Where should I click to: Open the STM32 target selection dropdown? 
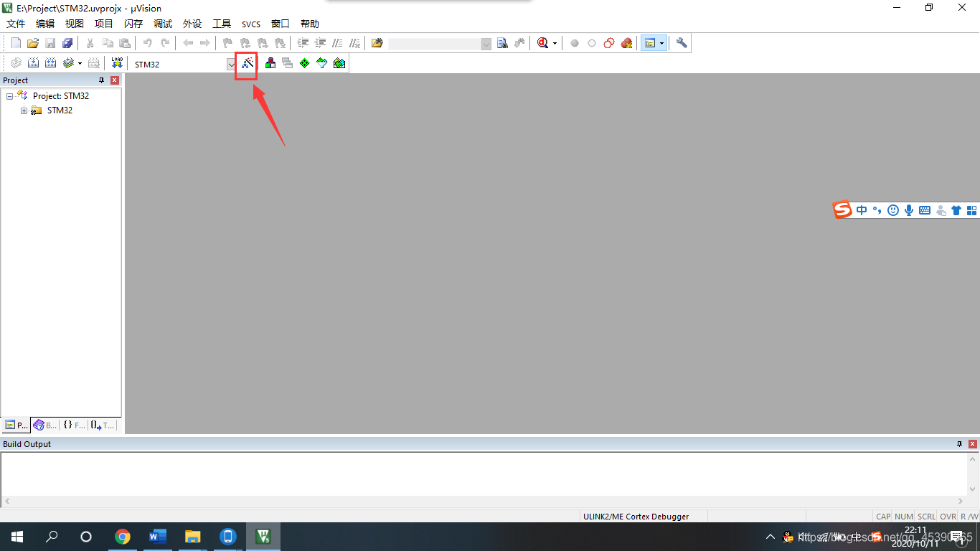point(231,64)
